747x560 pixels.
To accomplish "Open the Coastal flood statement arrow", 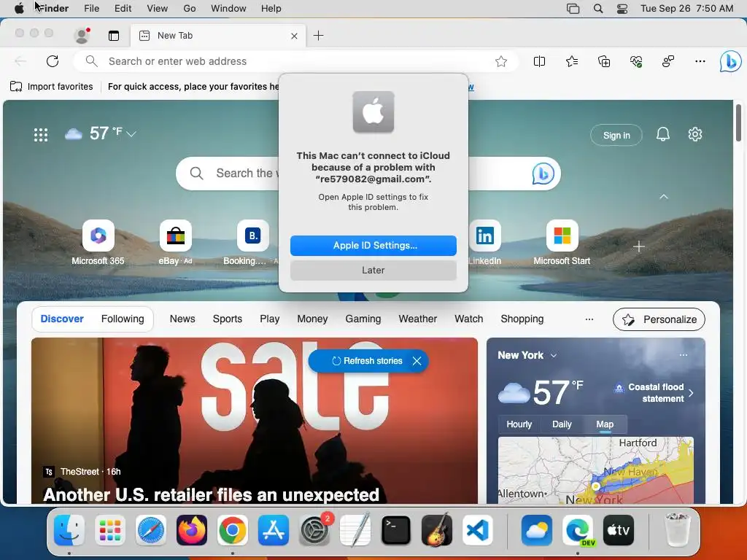I will pyautogui.click(x=691, y=393).
